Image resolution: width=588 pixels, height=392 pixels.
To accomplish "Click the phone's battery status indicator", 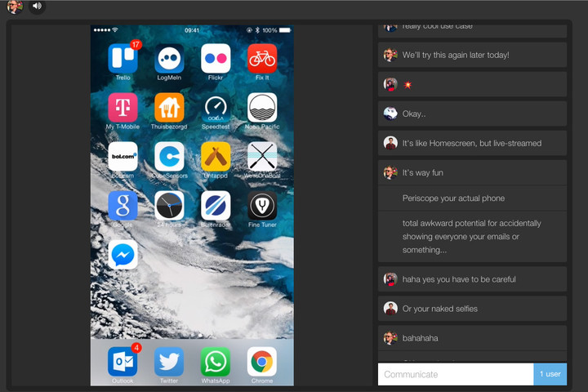I will [x=285, y=30].
